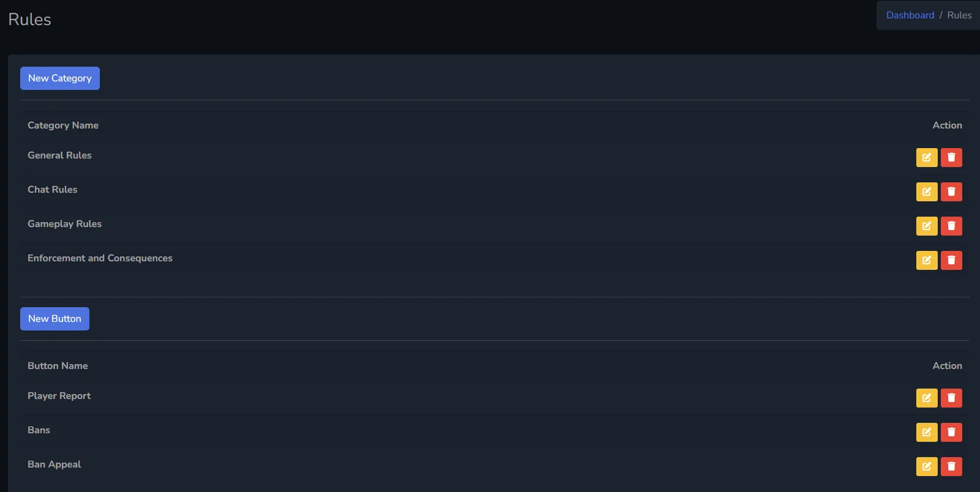Delete the Bans button entry

click(951, 432)
